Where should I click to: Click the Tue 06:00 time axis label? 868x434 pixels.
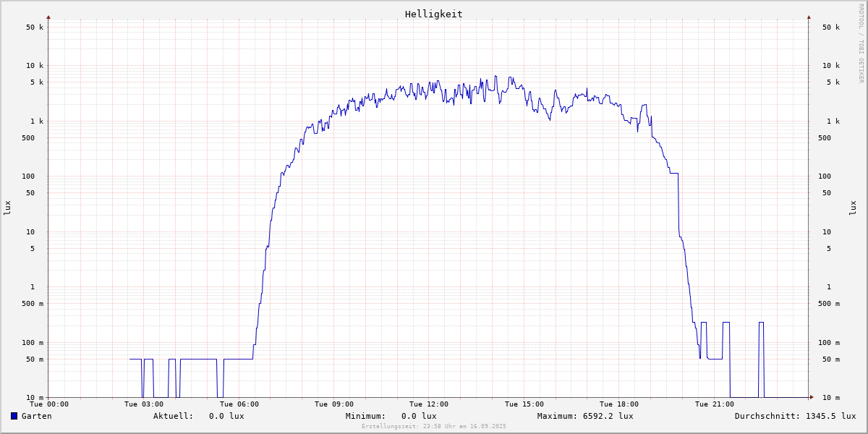tap(239, 404)
